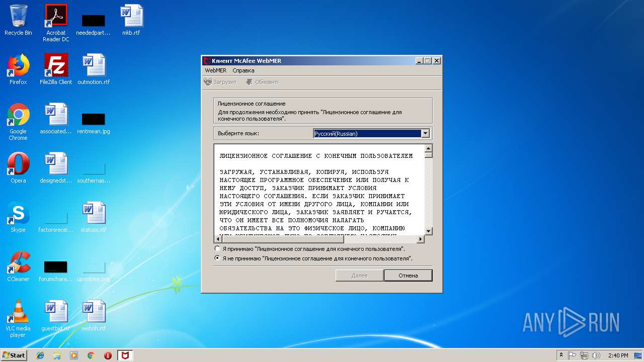Open Internet Explorer from the taskbar
This screenshot has height=362, width=644.
[40, 355]
